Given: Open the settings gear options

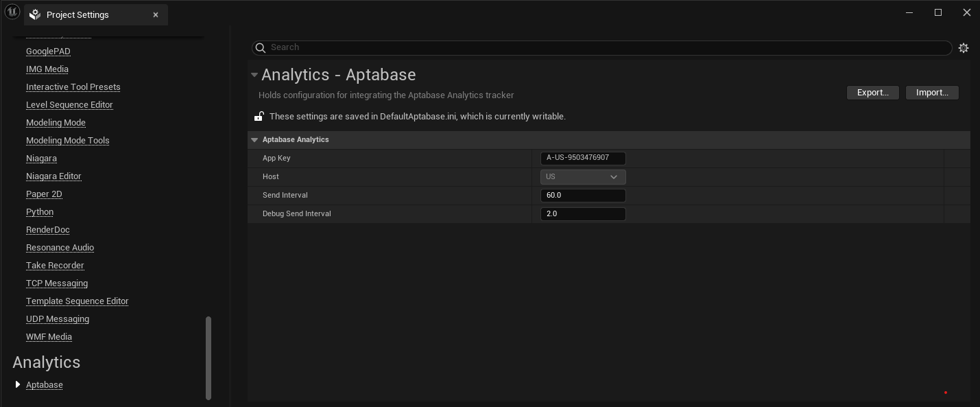Looking at the screenshot, I should [x=964, y=47].
